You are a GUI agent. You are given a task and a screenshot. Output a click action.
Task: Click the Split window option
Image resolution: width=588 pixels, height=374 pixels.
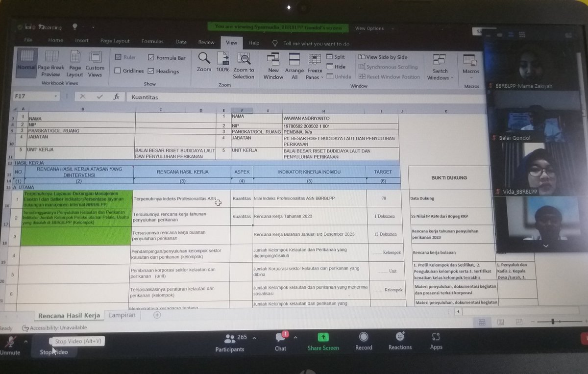[336, 57]
